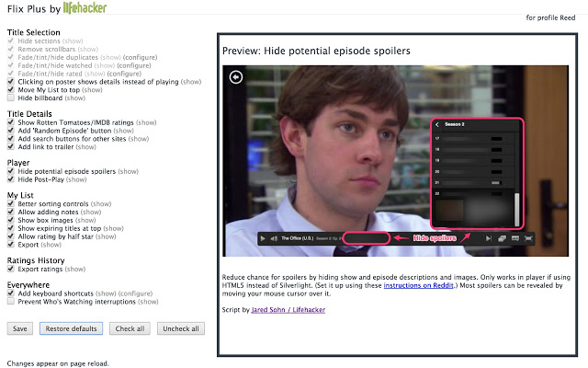Open 'Jared Sohn / Lifehacker' link
588x368 pixels.
point(288,310)
